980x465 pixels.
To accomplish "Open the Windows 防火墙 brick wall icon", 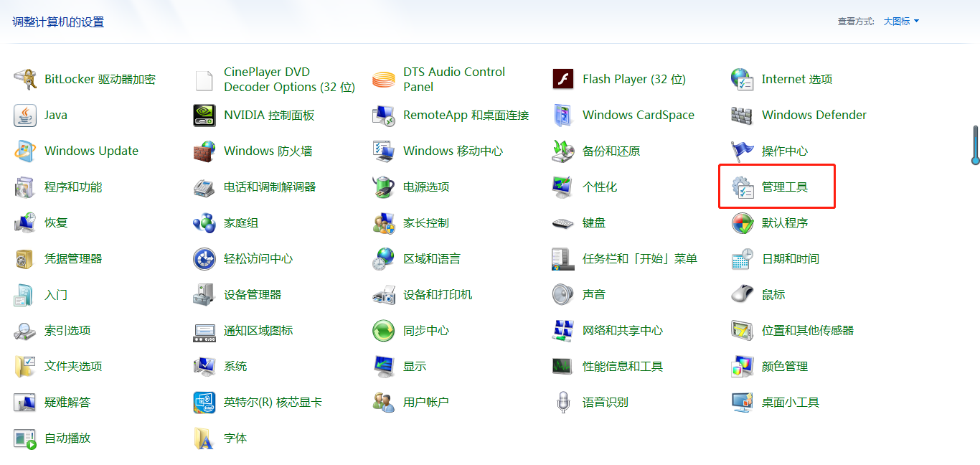I will click(204, 151).
